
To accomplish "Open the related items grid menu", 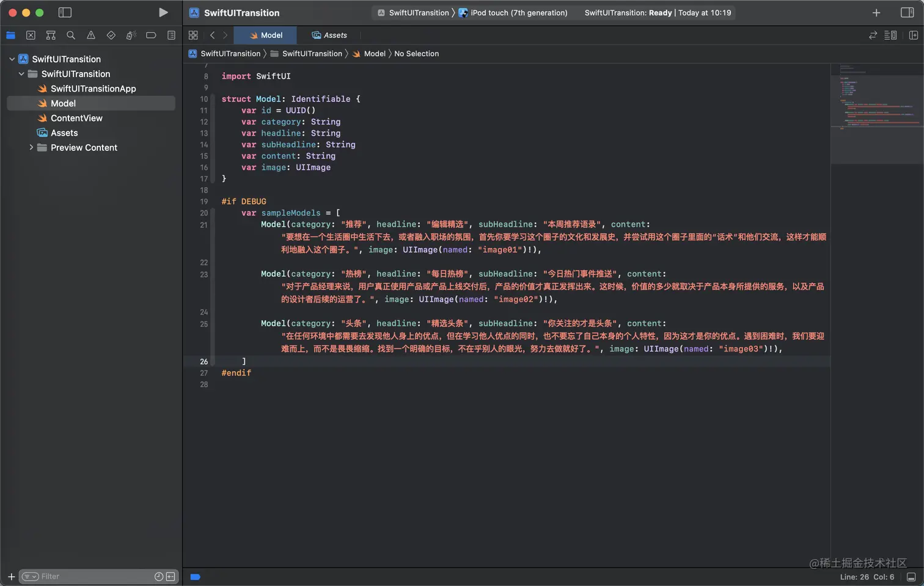I will click(x=193, y=35).
